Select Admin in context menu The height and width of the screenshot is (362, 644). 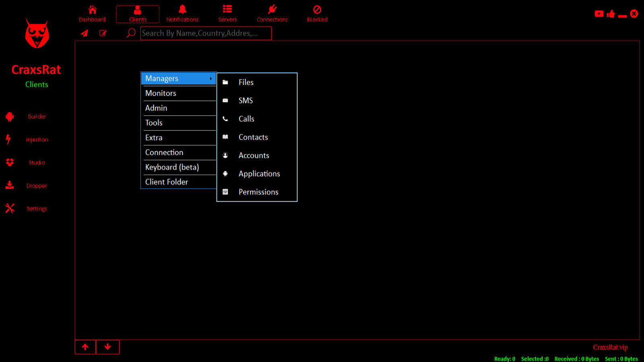(178, 108)
